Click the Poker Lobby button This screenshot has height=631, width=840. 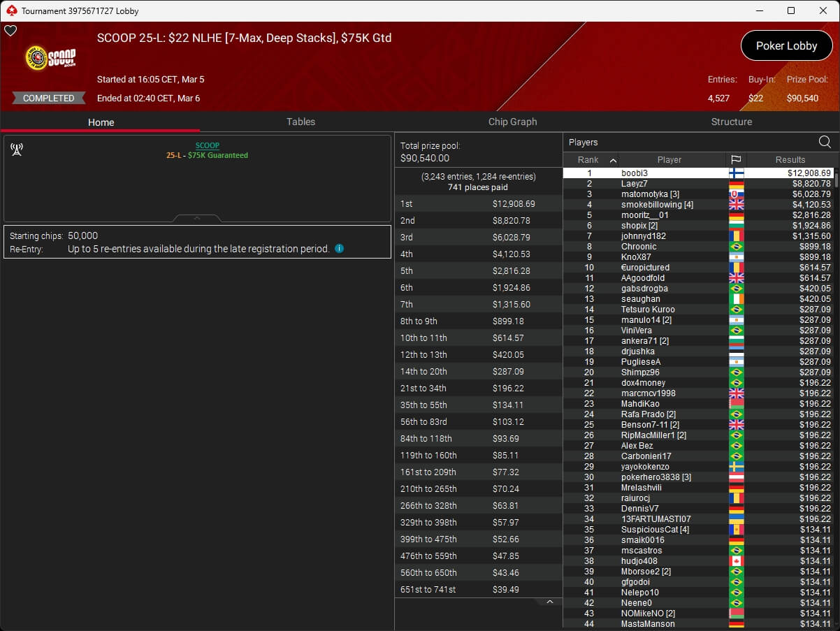pyautogui.click(x=786, y=46)
